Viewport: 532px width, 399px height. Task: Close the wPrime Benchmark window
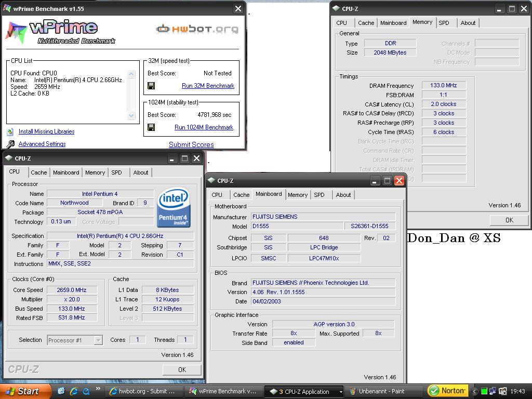coord(238,9)
